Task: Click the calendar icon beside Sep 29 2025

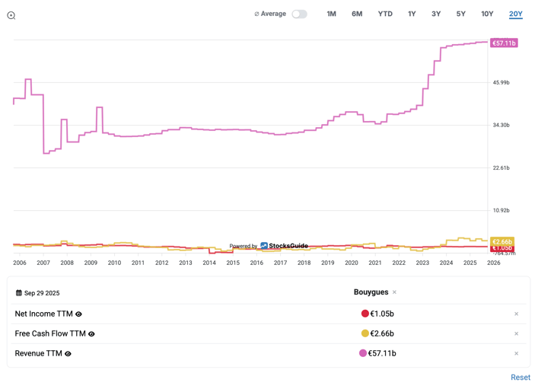Action: pyautogui.click(x=19, y=293)
